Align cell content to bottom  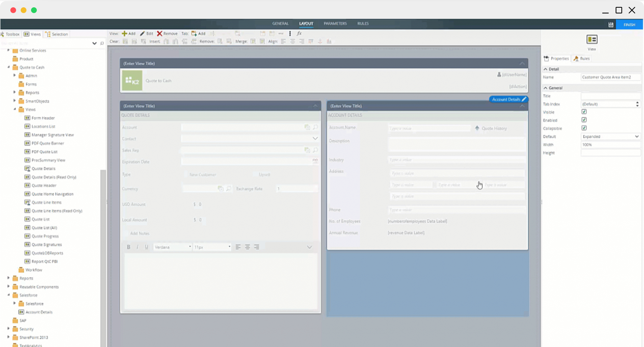click(329, 41)
